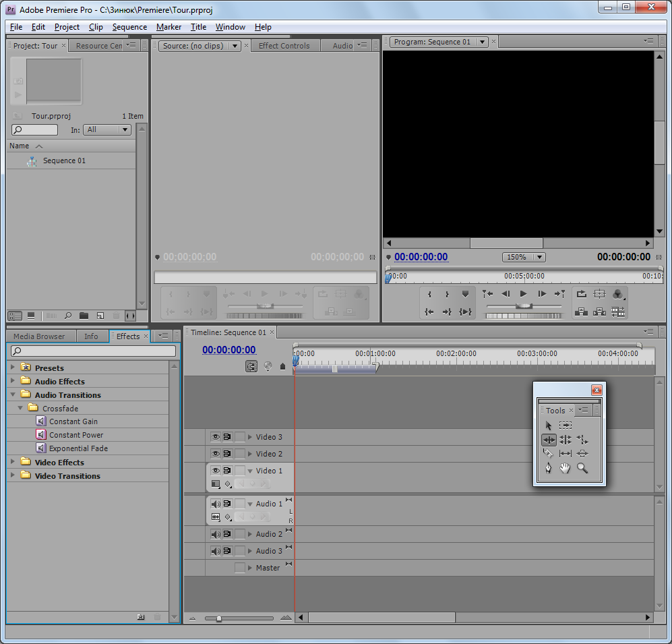Image resolution: width=672 pixels, height=644 pixels.
Task: Open the In: All dropdown in Project panel
Action: [106, 129]
